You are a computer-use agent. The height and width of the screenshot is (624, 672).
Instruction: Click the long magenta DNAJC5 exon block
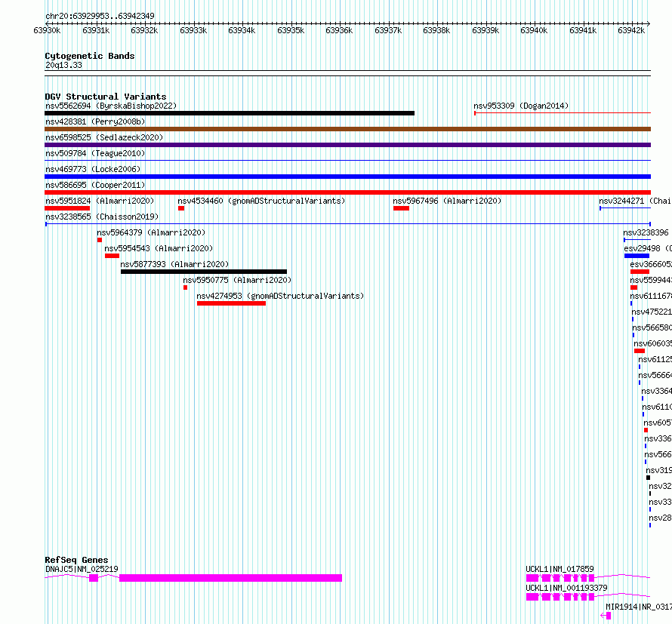(230, 578)
